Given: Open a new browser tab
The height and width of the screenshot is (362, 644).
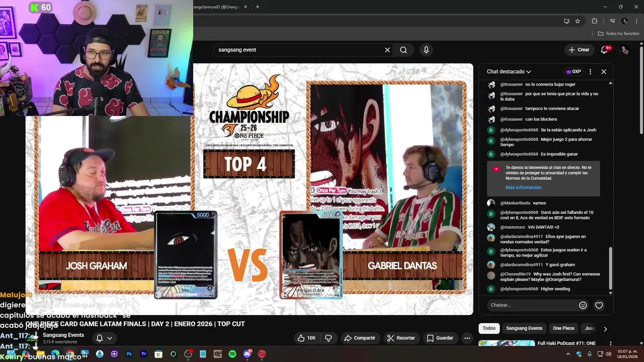Looking at the screenshot, I should pos(258,7).
